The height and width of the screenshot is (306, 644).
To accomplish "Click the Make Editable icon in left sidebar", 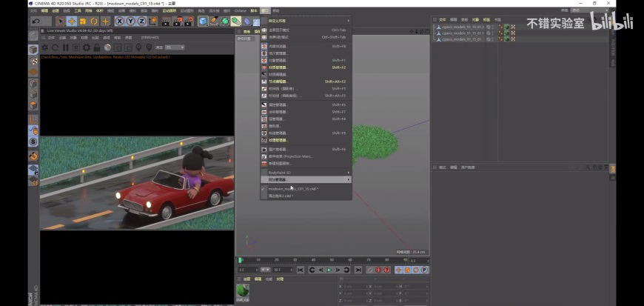I will point(33,49).
